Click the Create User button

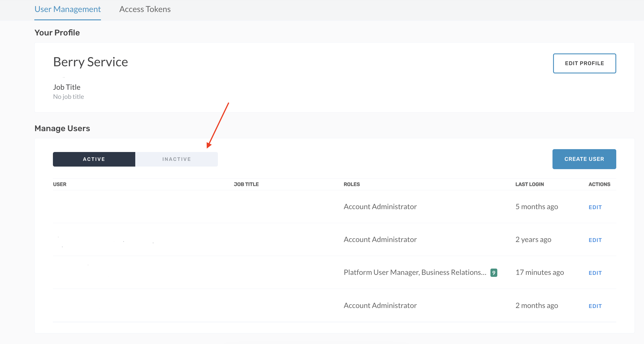point(584,159)
